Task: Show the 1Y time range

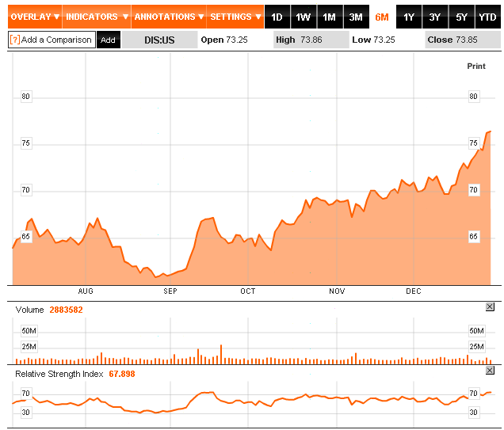Action: 408,17
